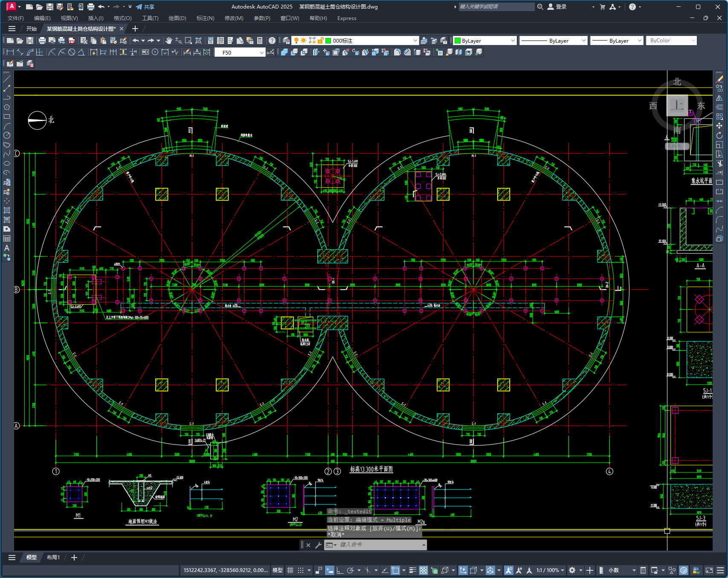Image resolution: width=728 pixels, height=578 pixels.
Task: Click the 共享 share button
Action: [x=145, y=7]
